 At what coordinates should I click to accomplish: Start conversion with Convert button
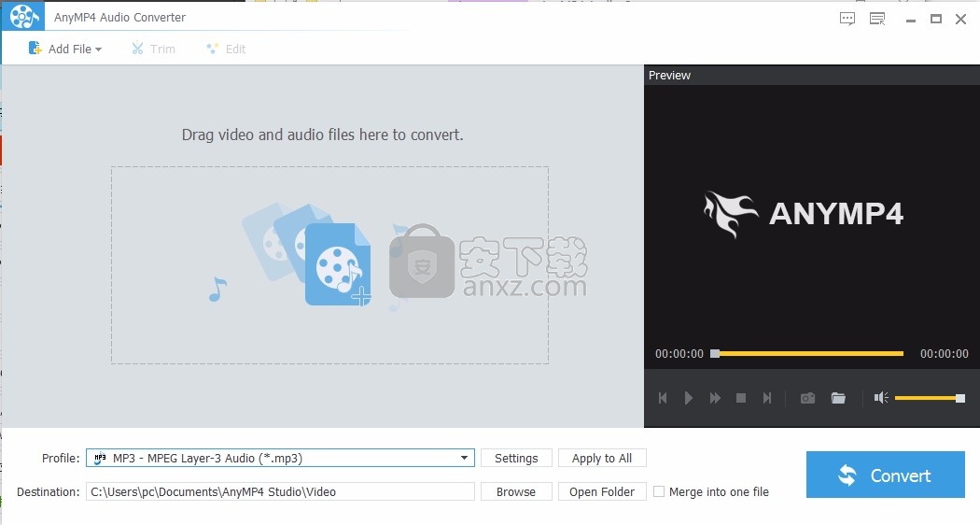(886, 475)
